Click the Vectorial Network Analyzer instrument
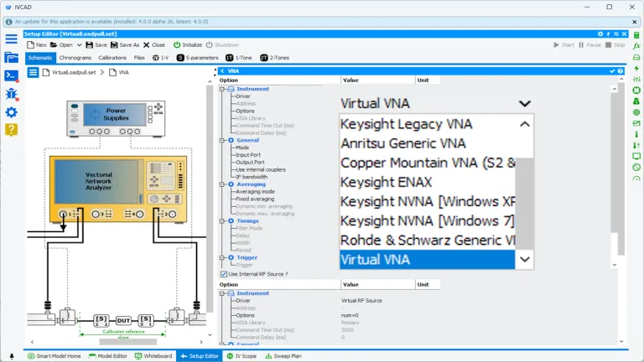 [x=118, y=189]
